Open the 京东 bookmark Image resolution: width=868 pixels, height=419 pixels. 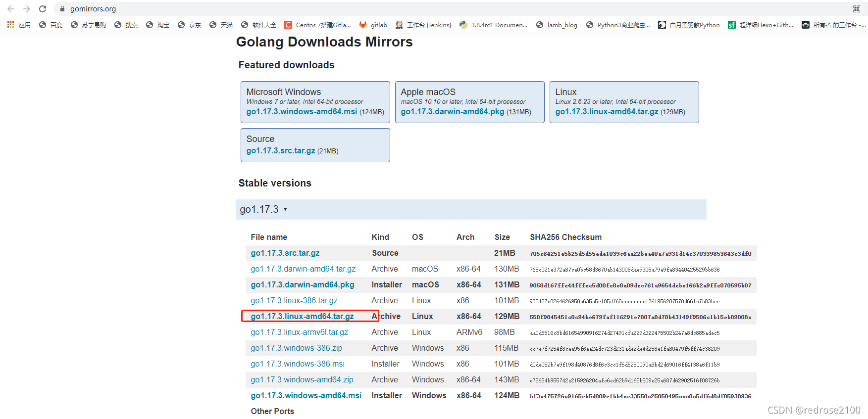tap(189, 25)
